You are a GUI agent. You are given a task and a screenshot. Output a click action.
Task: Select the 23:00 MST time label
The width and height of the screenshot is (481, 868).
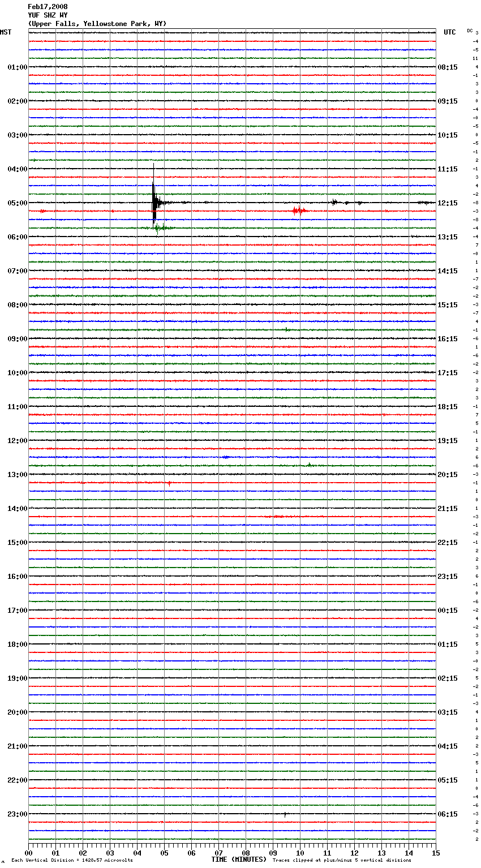coord(17,814)
